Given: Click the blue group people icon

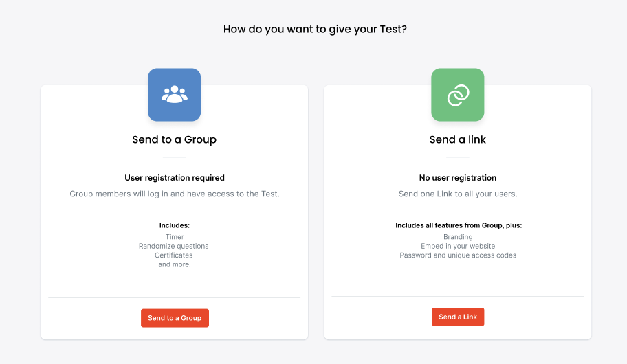Looking at the screenshot, I should pyautogui.click(x=174, y=95).
